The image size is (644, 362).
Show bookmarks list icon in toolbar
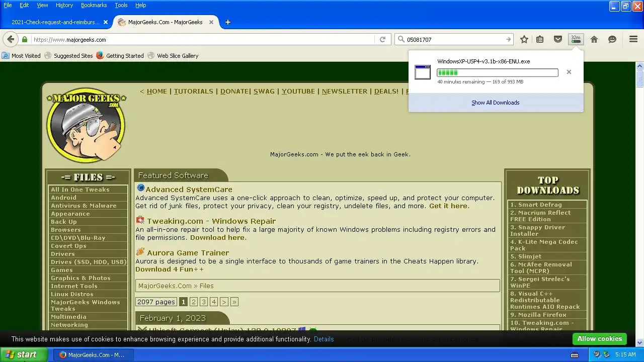pyautogui.click(x=540, y=39)
